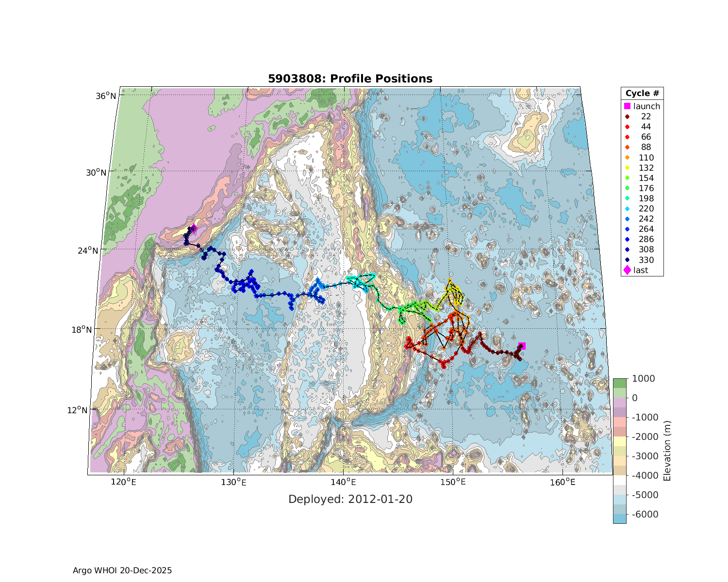
Task: Click the Elevation (m) colorbar label
Action: point(667,451)
